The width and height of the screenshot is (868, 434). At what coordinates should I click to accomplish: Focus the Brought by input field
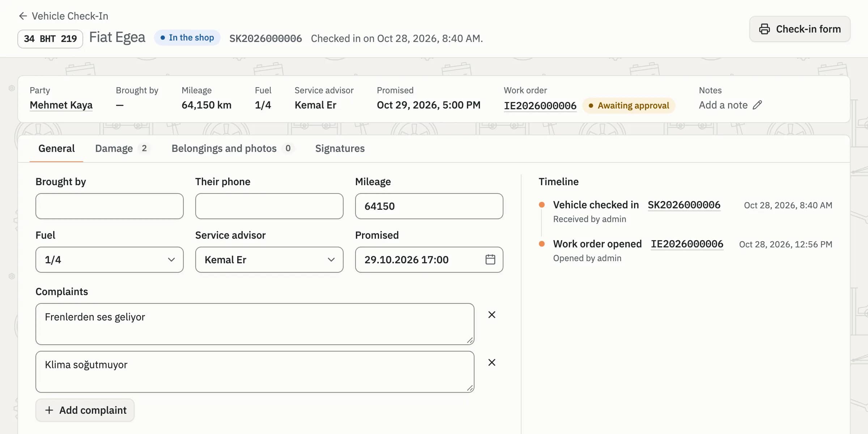[110, 206]
